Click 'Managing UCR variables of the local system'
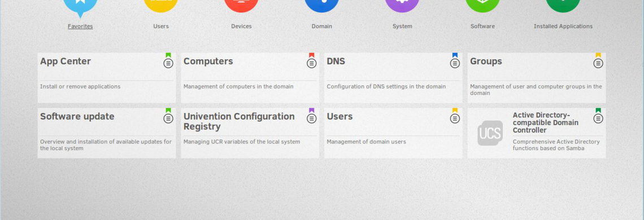Screen dimensions: 644x220 (x=242, y=142)
